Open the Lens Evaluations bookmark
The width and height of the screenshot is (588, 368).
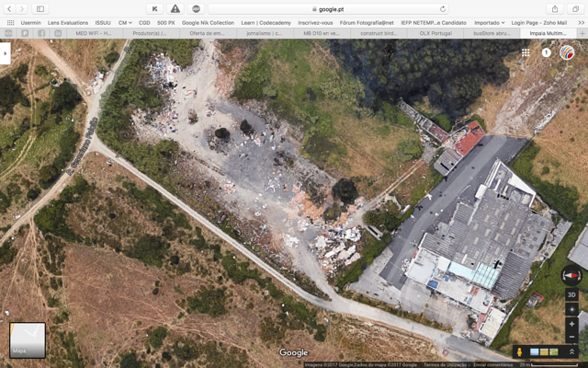[68, 22]
